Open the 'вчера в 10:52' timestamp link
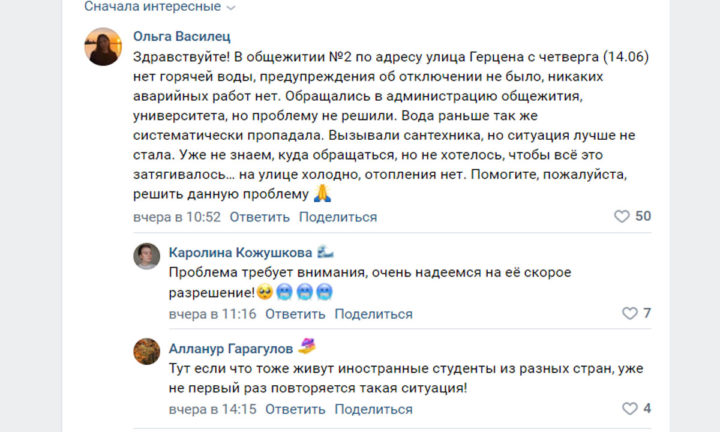Image resolution: width=720 pixels, height=432 pixels. (x=177, y=217)
